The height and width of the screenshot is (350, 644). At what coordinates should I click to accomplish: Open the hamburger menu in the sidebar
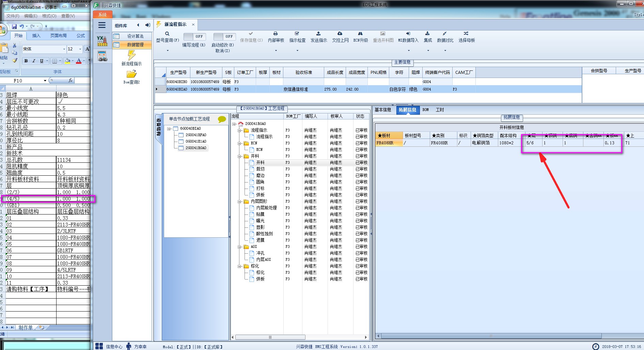click(102, 25)
